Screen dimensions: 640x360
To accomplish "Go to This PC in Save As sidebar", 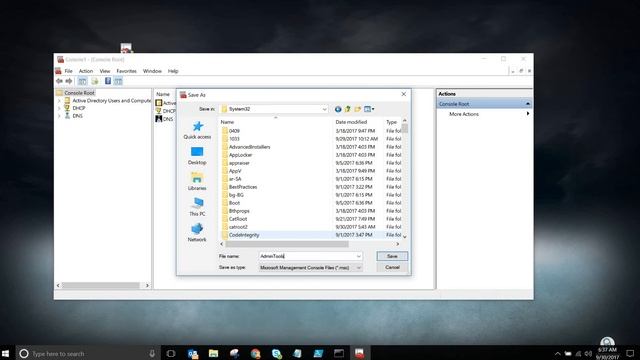I will pos(197,207).
